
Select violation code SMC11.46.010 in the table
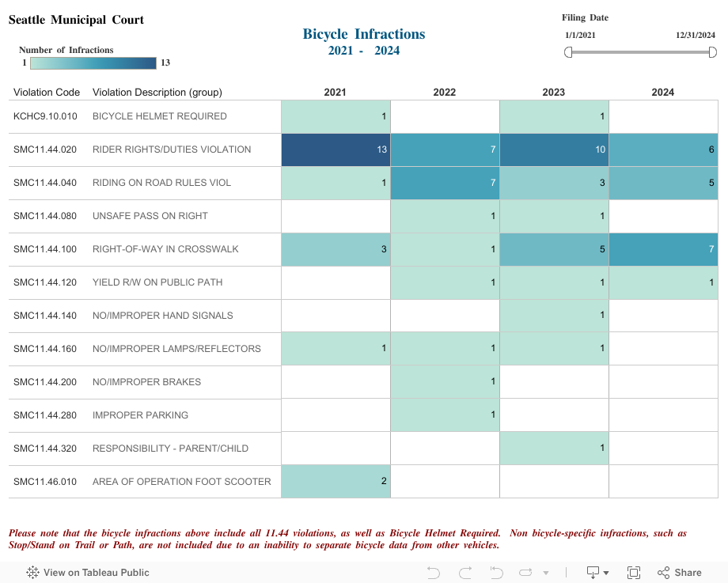45,481
